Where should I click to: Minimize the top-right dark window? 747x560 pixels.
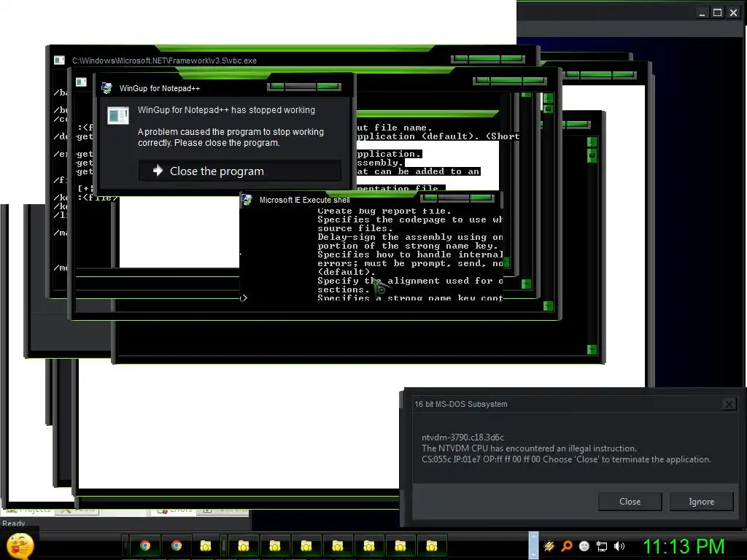coord(702,13)
